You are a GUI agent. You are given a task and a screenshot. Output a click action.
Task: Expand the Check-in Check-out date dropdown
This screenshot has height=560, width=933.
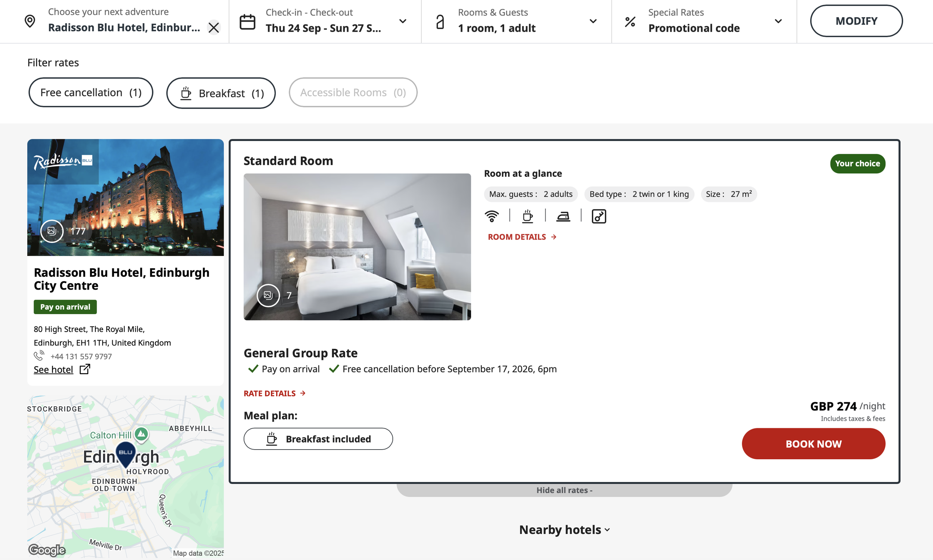click(x=403, y=21)
